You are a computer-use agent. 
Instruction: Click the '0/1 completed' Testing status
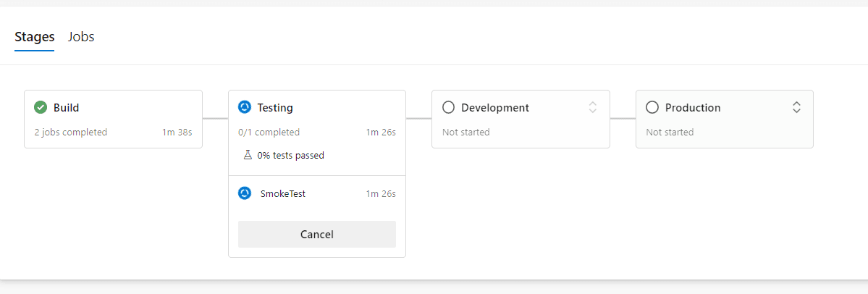[269, 133]
